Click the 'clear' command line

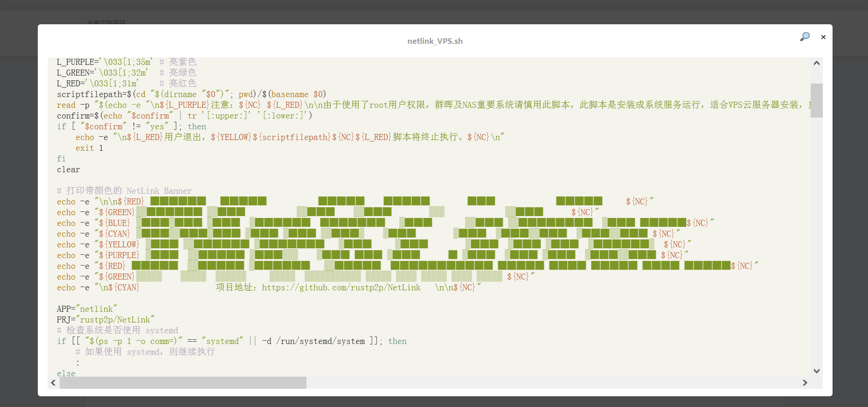coord(68,169)
